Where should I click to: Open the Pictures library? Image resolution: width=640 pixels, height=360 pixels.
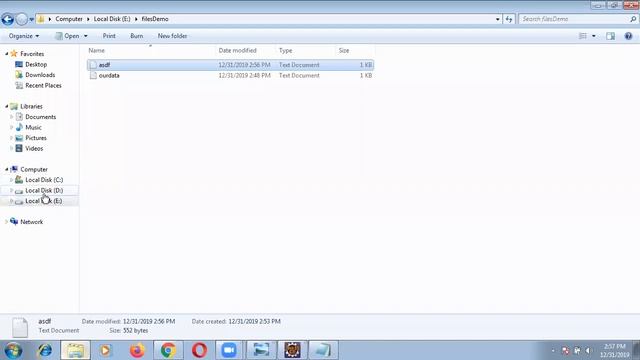[x=36, y=138]
